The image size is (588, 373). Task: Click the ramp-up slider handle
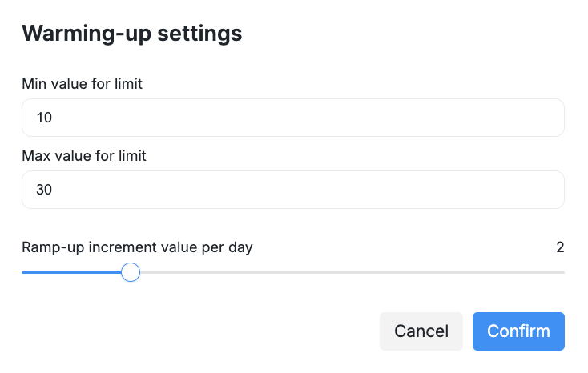coord(131,273)
